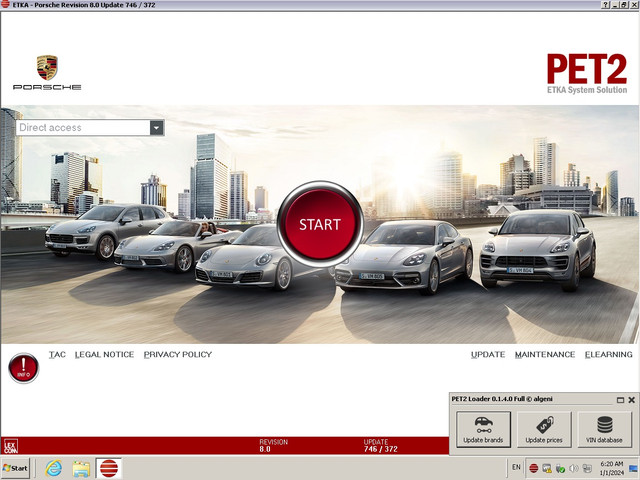The image size is (640, 480).
Task: Click the warning tray icon
Action: (547, 468)
